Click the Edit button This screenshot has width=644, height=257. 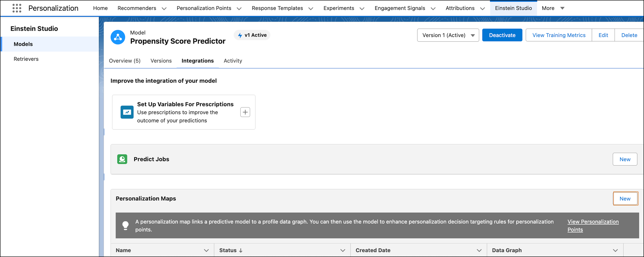tap(603, 35)
